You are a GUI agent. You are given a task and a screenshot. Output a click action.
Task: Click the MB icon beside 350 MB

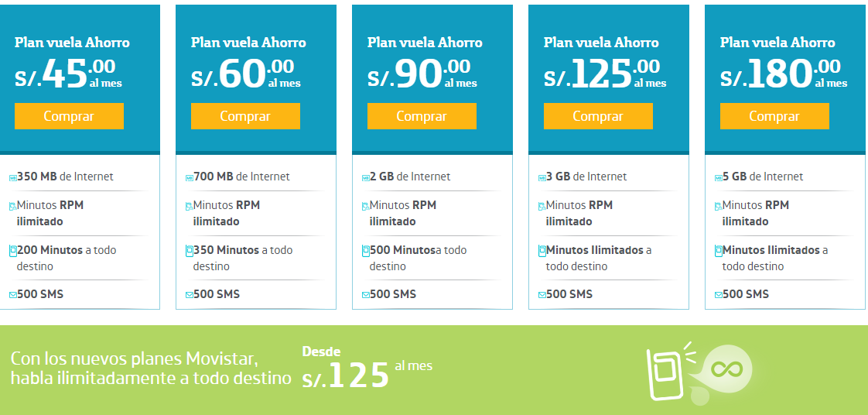12,178
